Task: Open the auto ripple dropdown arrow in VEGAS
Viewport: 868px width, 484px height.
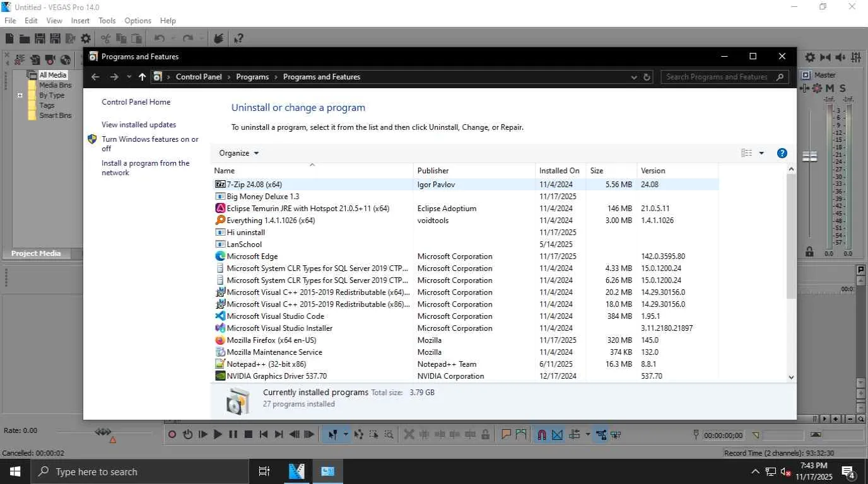Action: [x=587, y=434]
